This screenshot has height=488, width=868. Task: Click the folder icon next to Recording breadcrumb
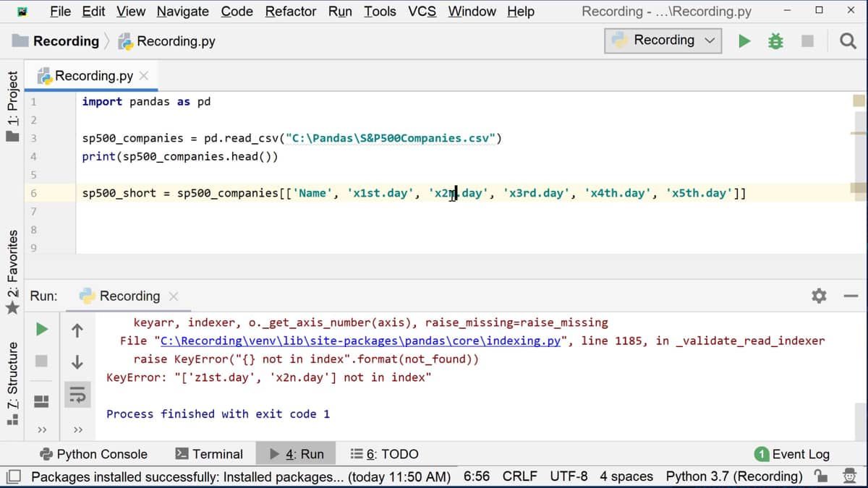(x=21, y=41)
